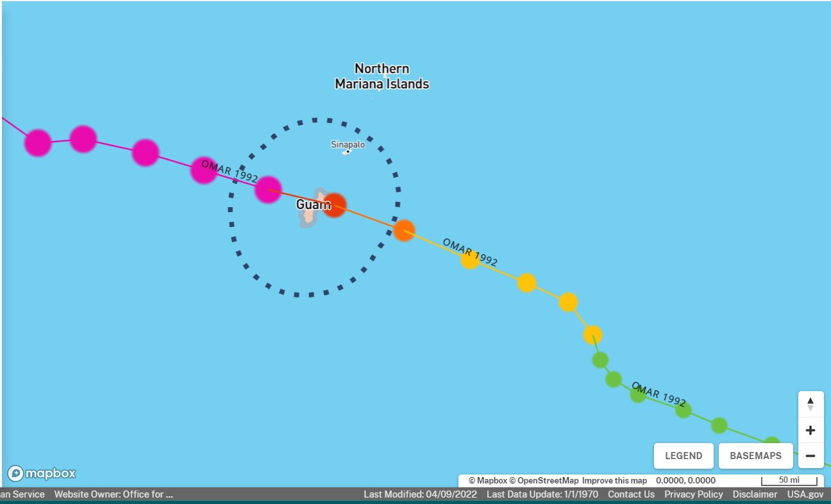
Task: Click the Sinapalo map label
Action: tap(348, 144)
